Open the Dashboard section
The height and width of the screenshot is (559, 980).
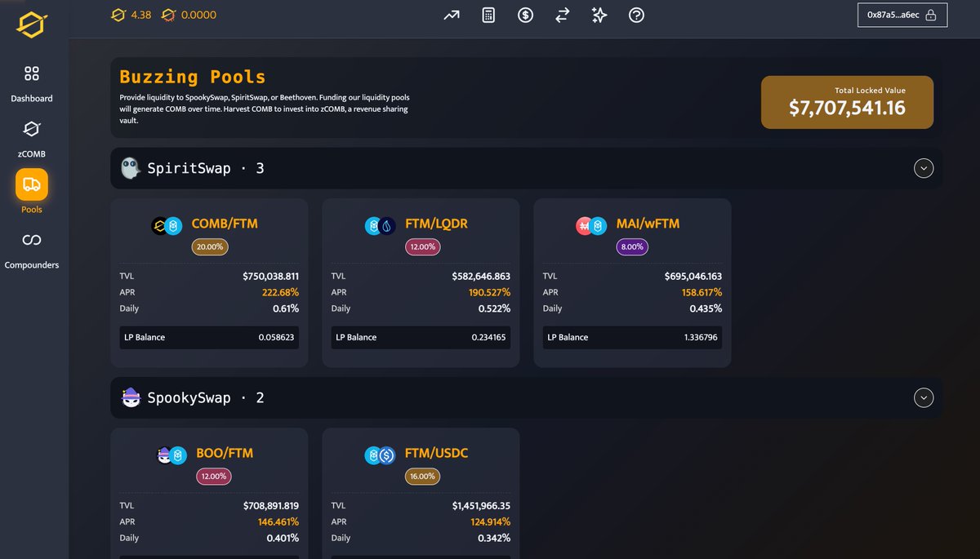[31, 84]
